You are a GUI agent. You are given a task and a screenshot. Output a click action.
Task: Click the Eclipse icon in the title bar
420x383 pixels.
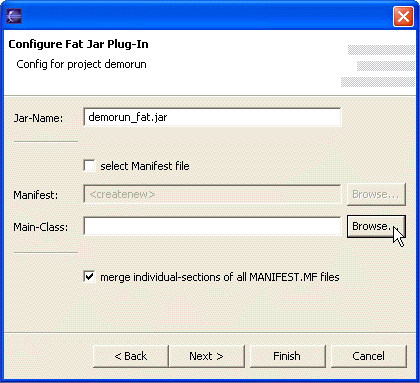(14, 15)
